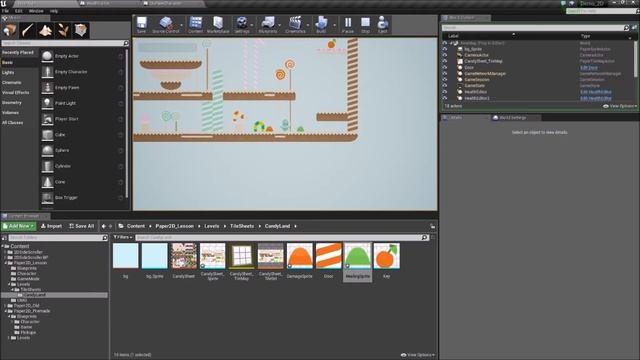Open the Marketplace toolbar icon
The image size is (640, 360).
(x=218, y=24)
